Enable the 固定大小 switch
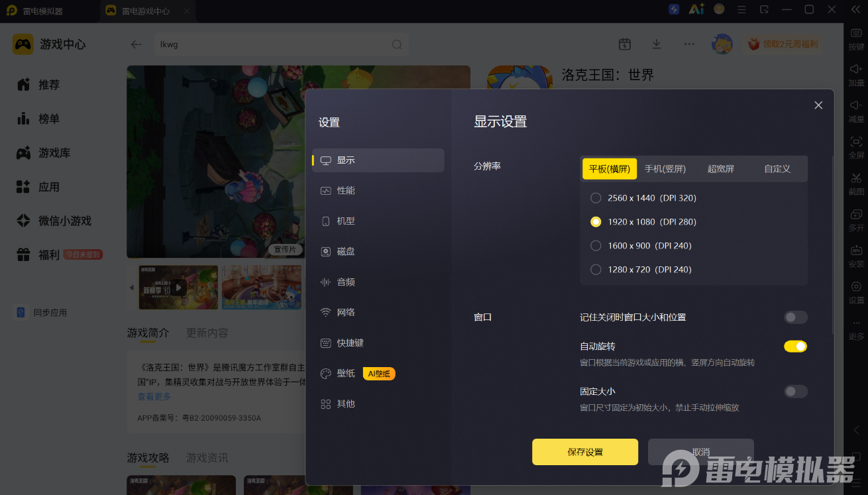The width and height of the screenshot is (868, 495). coord(795,392)
